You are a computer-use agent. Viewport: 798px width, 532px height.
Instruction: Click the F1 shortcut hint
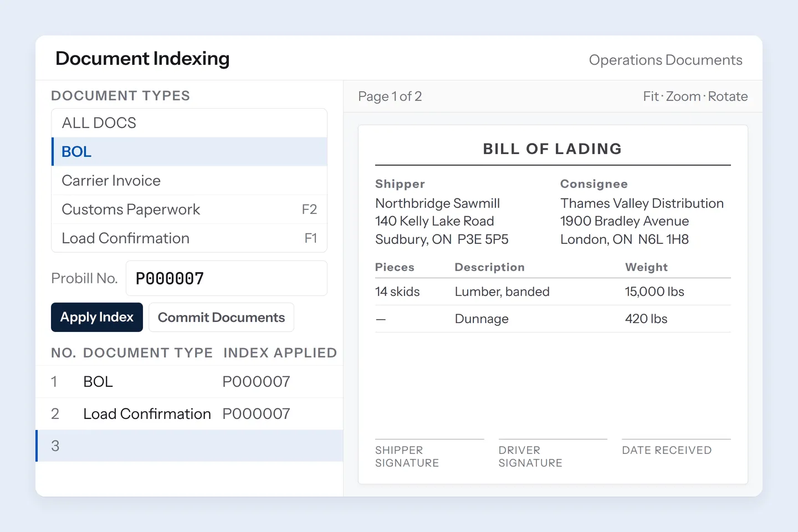click(x=311, y=238)
